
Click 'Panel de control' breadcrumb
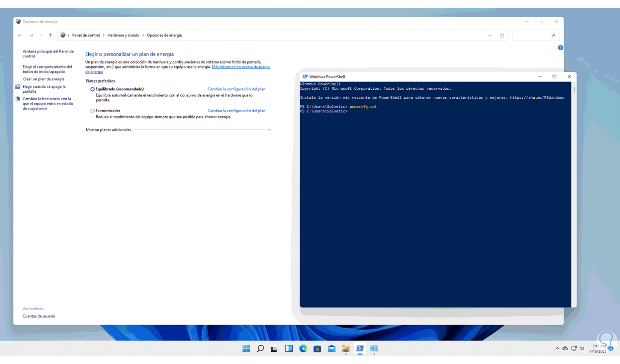[86, 35]
